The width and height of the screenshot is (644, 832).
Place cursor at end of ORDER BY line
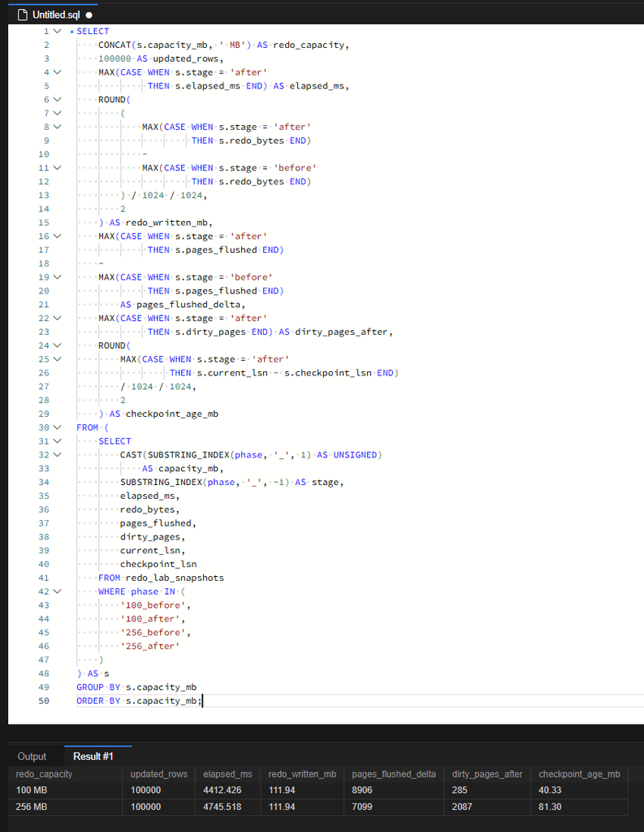(202, 701)
